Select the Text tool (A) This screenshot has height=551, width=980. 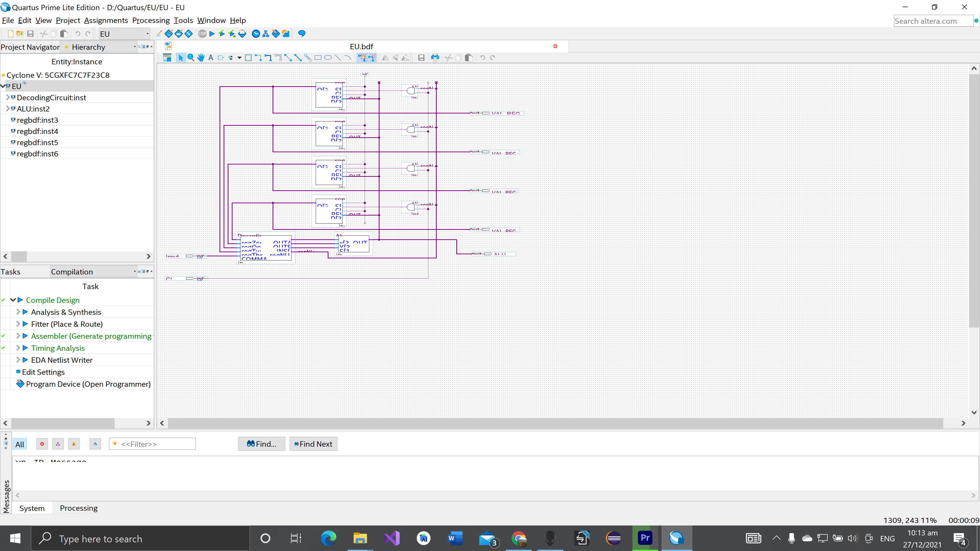210,58
